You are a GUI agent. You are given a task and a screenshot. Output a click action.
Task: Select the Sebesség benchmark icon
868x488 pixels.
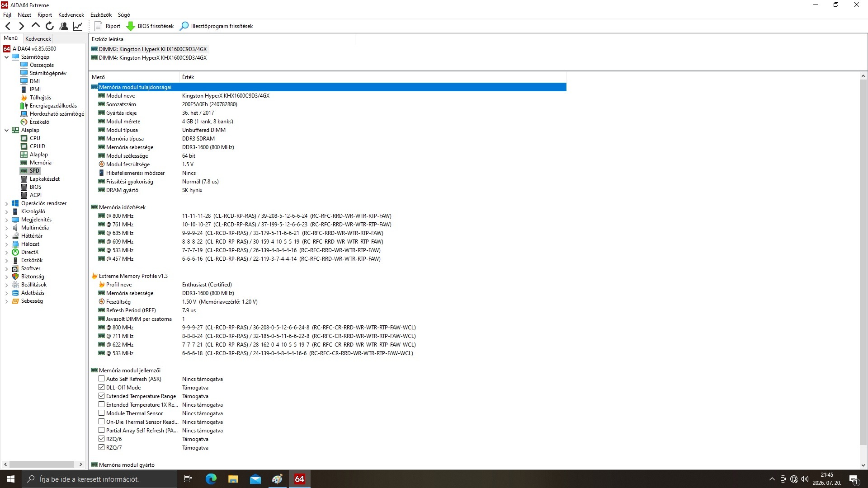click(x=15, y=301)
